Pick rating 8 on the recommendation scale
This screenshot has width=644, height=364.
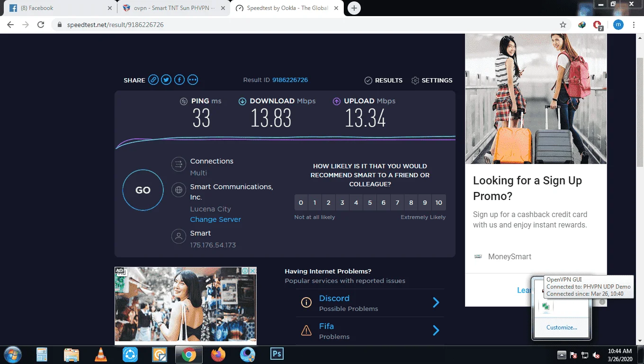point(411,202)
